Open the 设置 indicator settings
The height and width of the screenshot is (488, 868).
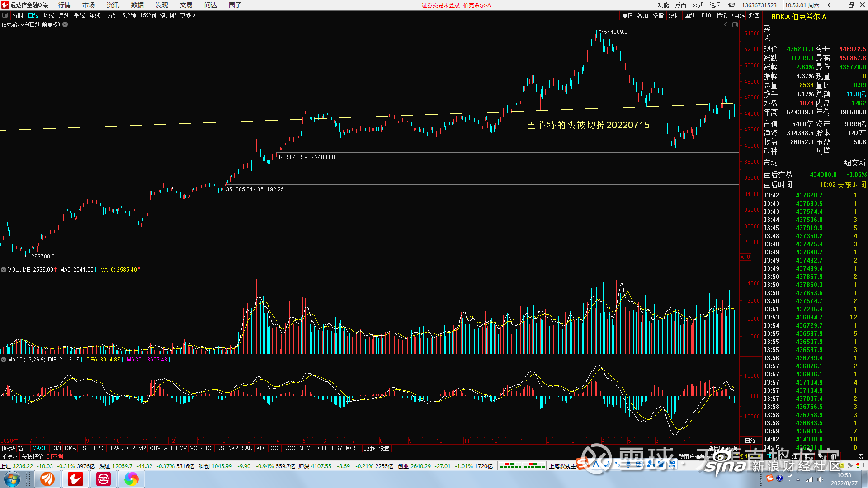[384, 448]
